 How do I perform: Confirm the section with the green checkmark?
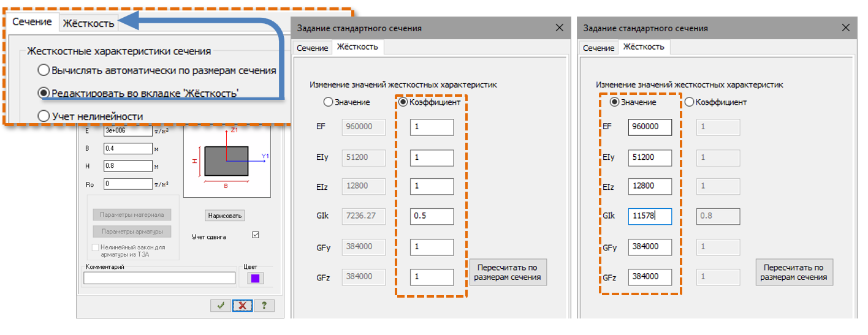(220, 306)
